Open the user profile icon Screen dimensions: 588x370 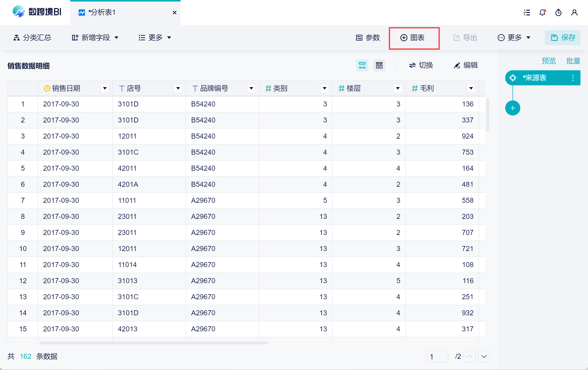click(574, 13)
